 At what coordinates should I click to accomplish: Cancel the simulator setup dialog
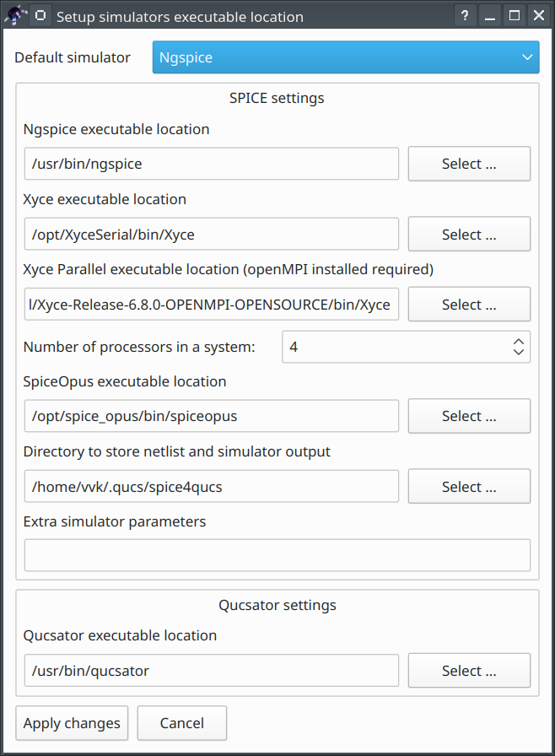(x=182, y=723)
